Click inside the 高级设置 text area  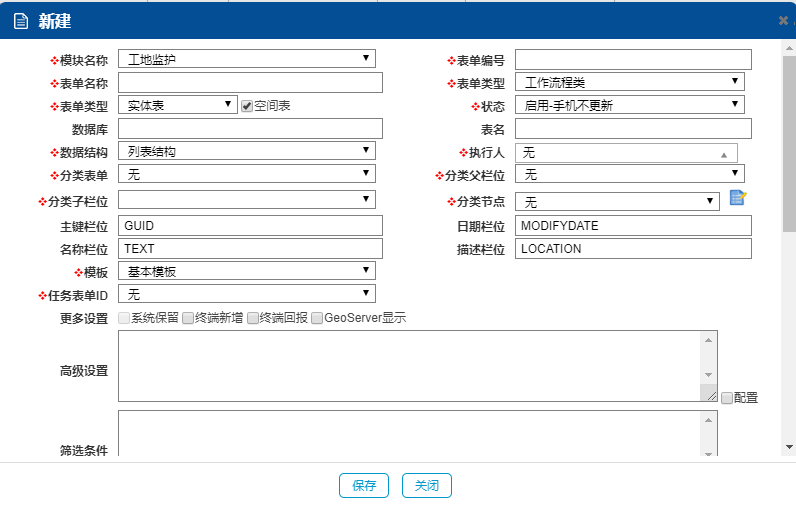[x=410, y=366]
